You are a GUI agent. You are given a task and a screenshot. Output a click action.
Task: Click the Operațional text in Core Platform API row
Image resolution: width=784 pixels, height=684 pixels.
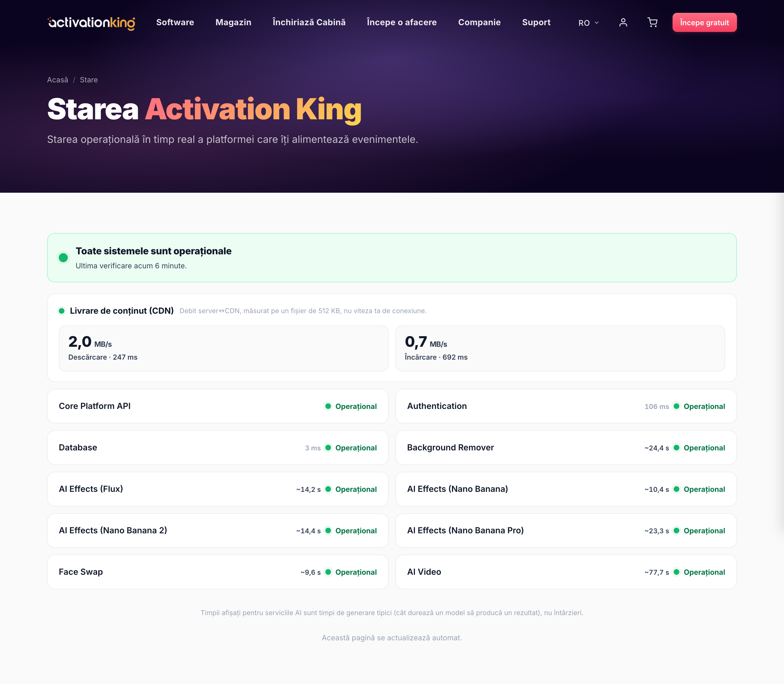coord(356,406)
